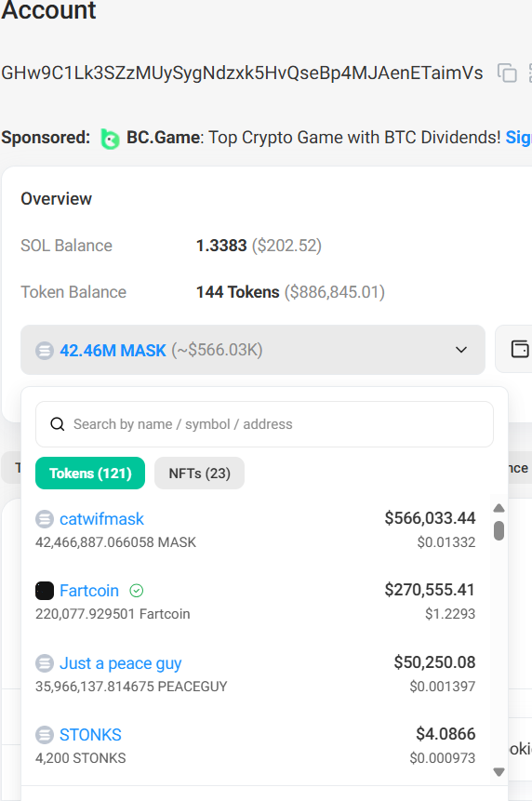Click the Just a peace guy token icon
This screenshot has height=801, width=532.
coord(45,663)
